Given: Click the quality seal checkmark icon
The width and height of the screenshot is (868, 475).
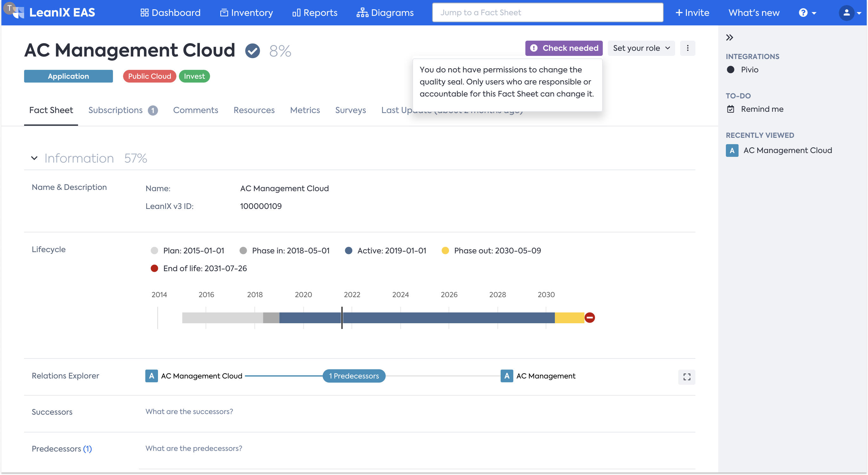Looking at the screenshot, I should click(253, 51).
